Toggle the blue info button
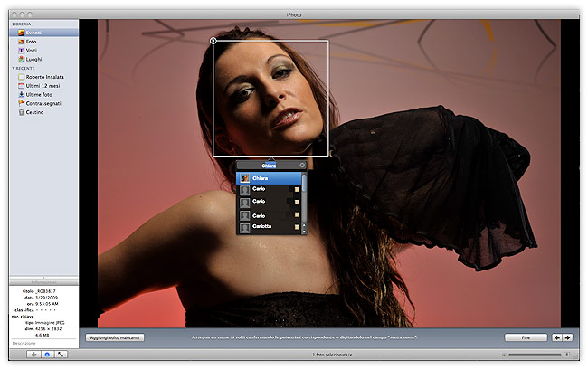This screenshot has height=370, width=588. pos(47,355)
